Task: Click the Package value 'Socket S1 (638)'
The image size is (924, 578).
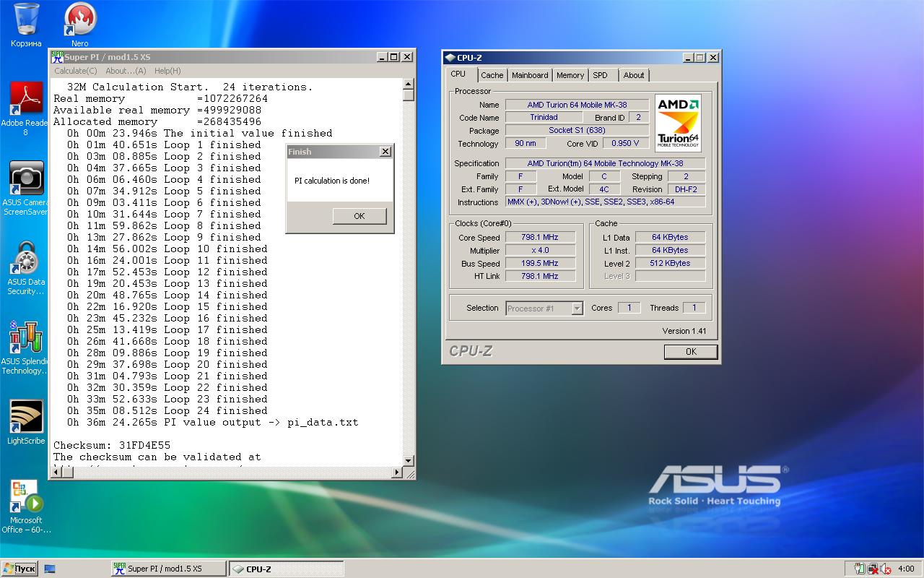Action: coord(577,130)
